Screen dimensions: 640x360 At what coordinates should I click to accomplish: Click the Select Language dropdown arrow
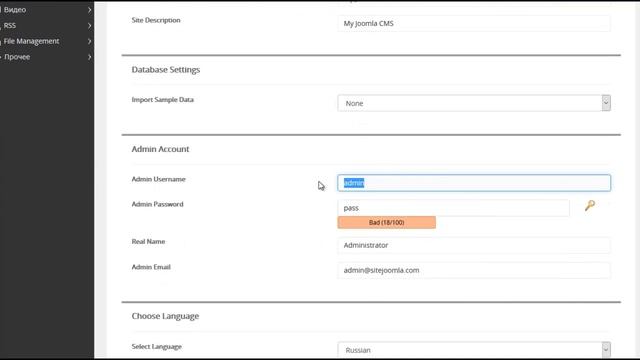coord(606,350)
